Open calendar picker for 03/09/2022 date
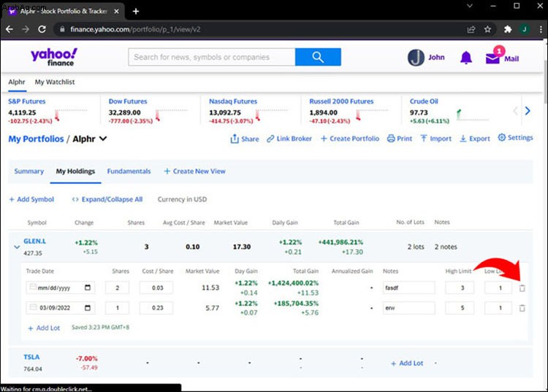Image resolution: width=548 pixels, height=392 pixels. point(88,308)
